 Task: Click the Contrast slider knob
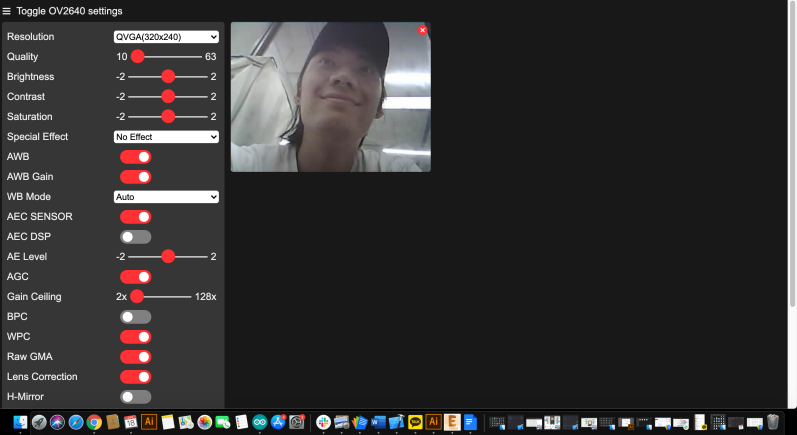coord(168,97)
